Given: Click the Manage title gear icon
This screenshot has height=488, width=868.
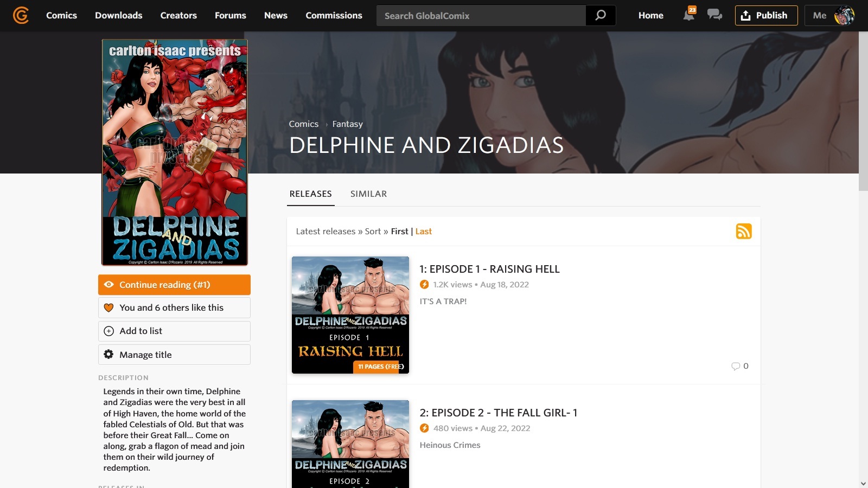Looking at the screenshot, I should tap(108, 355).
